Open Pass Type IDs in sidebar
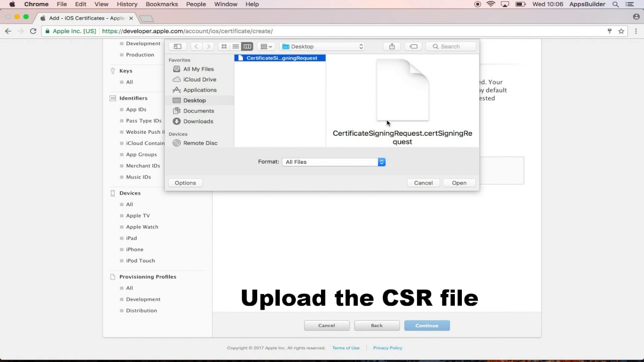The width and height of the screenshot is (644, 362). click(x=143, y=121)
